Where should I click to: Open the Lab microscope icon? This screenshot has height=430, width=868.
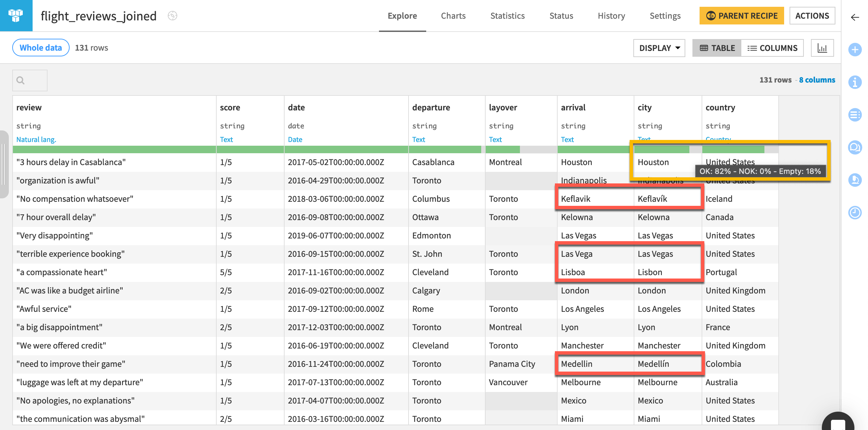[855, 180]
